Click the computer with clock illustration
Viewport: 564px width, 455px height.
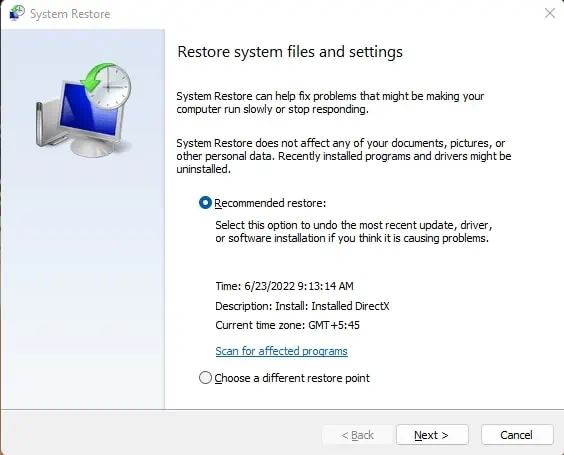tap(83, 110)
